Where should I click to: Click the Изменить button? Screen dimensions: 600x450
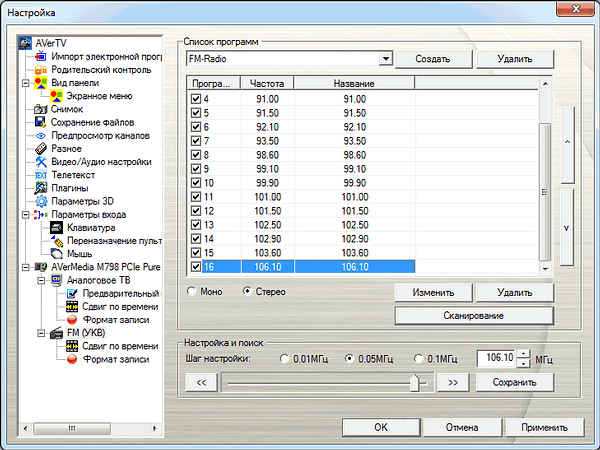pyautogui.click(x=433, y=292)
